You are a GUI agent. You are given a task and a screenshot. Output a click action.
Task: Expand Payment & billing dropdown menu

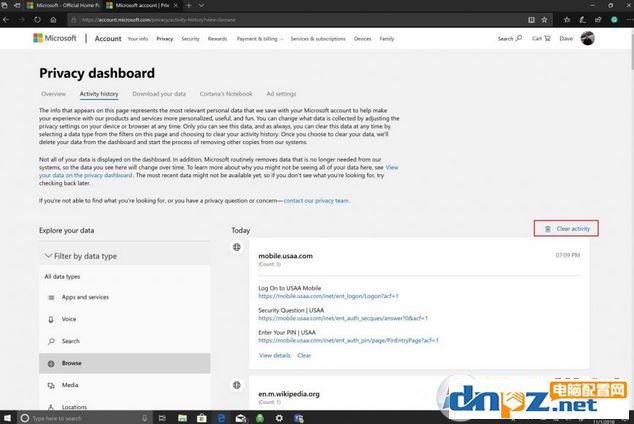point(260,39)
